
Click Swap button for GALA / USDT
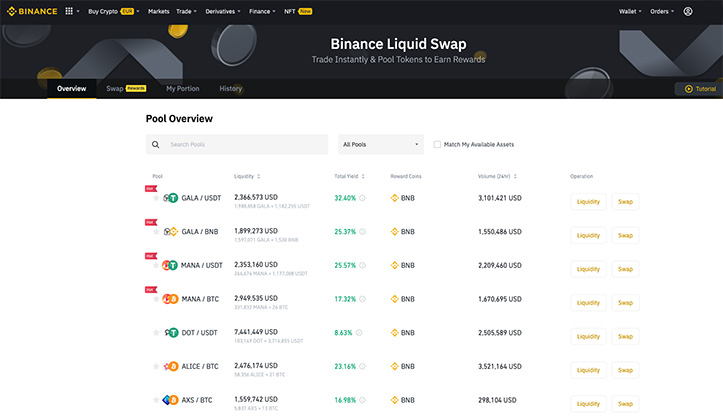click(x=625, y=201)
